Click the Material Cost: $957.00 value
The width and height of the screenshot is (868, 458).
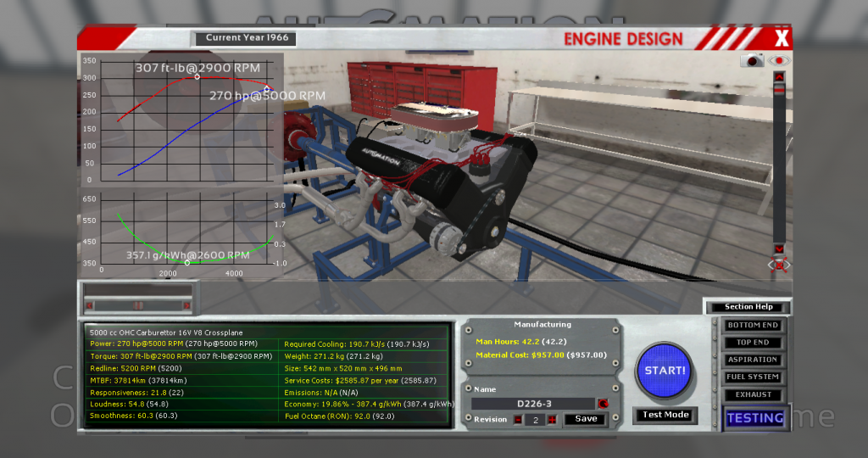tap(541, 355)
